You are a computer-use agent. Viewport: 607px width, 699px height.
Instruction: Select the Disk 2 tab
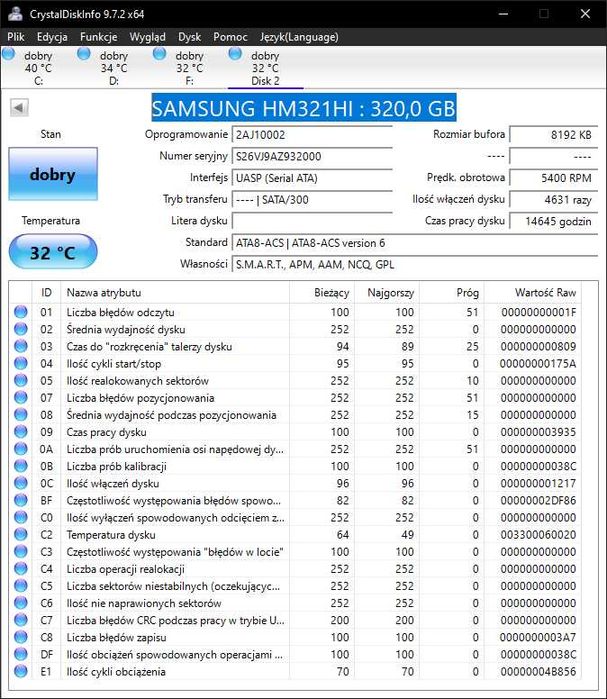pos(265,68)
